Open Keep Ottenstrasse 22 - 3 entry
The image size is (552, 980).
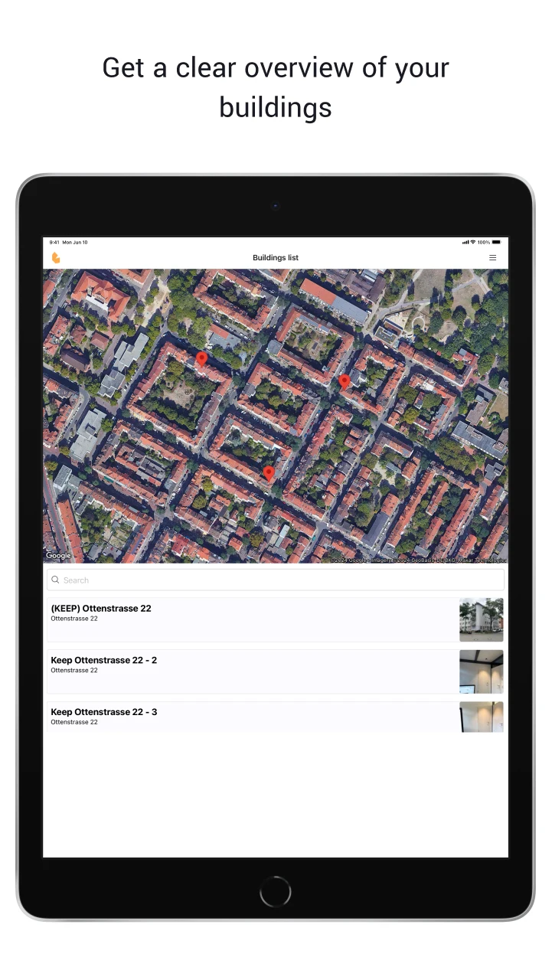click(x=276, y=717)
